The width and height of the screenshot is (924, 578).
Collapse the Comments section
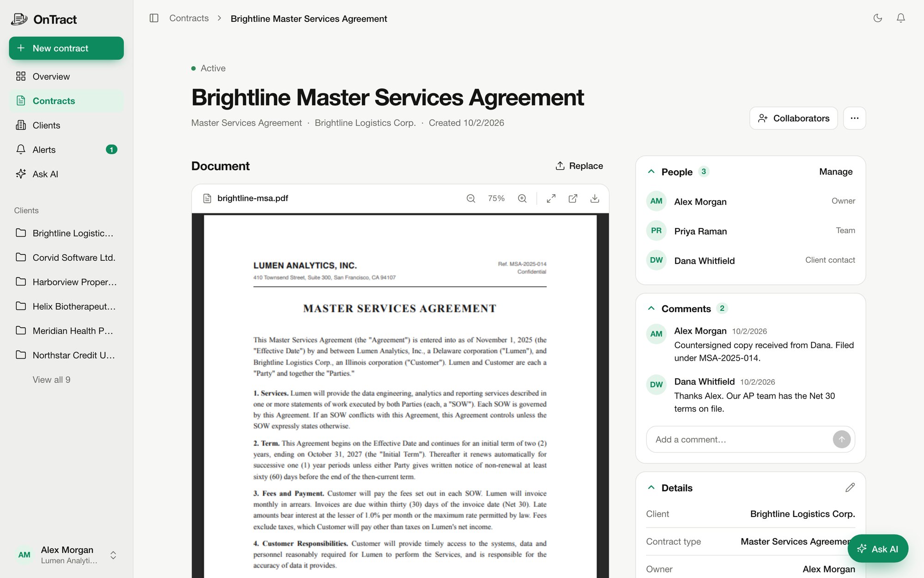point(651,308)
